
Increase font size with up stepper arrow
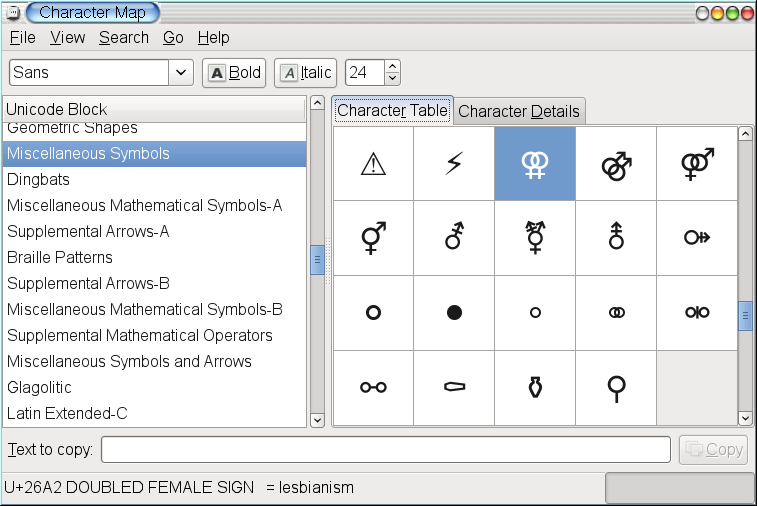392,66
